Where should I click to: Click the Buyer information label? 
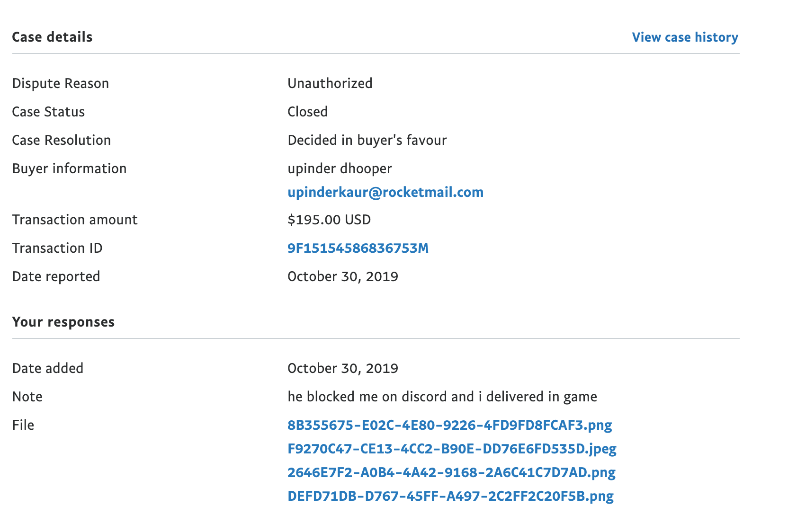(70, 168)
